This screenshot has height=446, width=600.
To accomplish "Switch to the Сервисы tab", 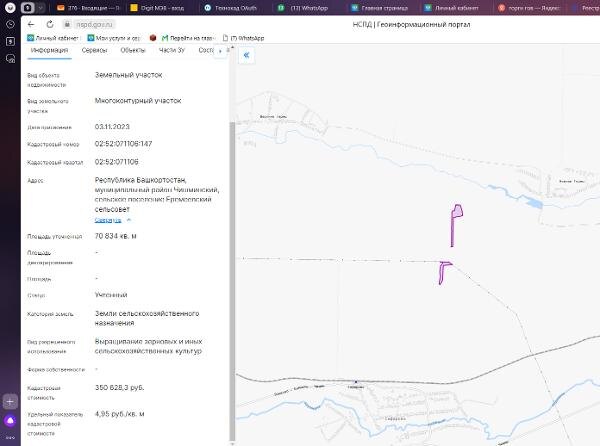I will point(94,50).
